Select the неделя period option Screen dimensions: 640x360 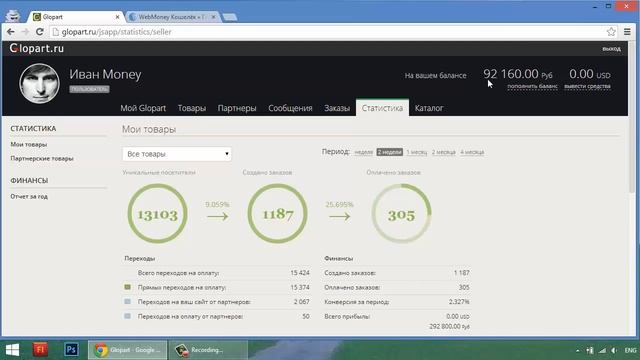(x=363, y=152)
